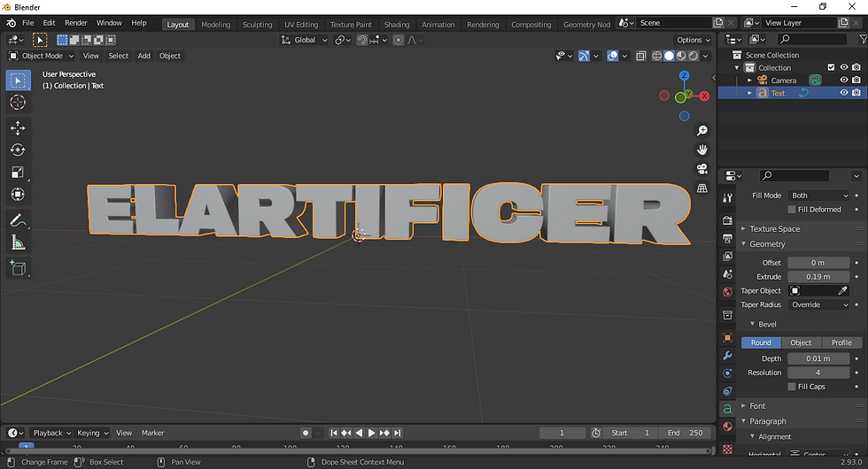Hide the Text object eye icon
Image resolution: width=868 pixels, height=469 pixels.
pyautogui.click(x=843, y=93)
